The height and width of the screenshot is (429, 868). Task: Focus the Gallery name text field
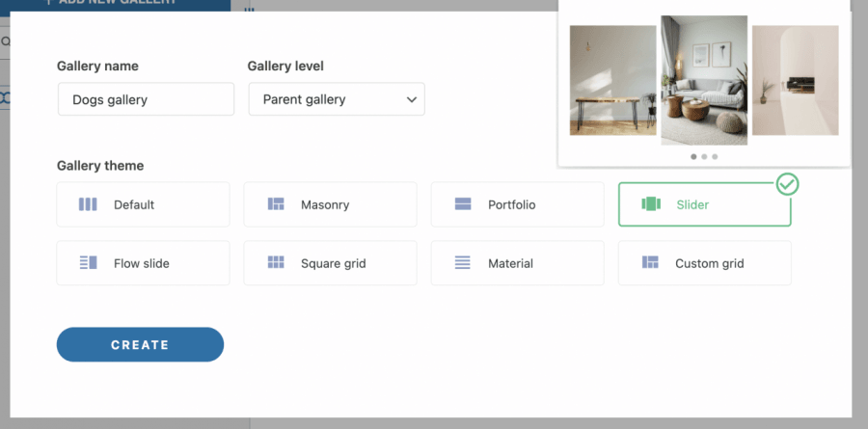coord(146,99)
